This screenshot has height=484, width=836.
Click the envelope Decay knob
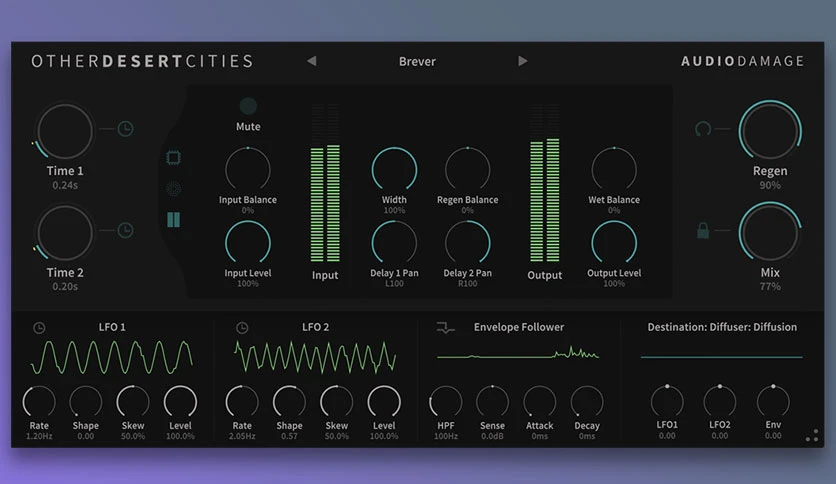point(587,401)
